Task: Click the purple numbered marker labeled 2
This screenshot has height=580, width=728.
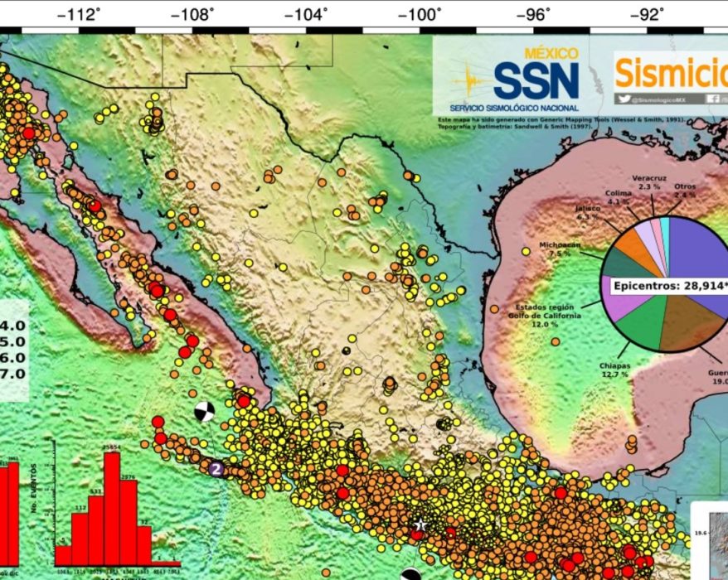Action: 216,468
